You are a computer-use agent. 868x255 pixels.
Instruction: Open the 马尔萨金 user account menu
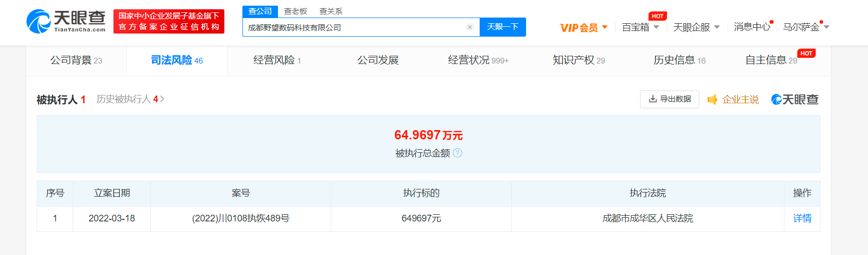[806, 27]
